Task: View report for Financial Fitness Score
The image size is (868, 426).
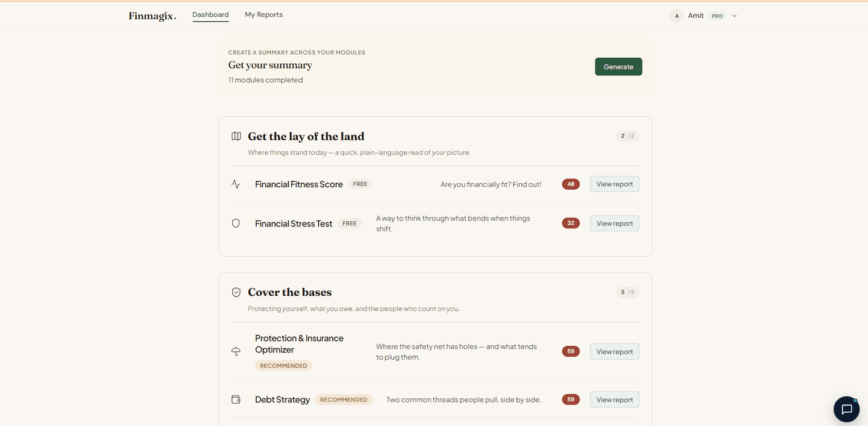Action: [x=614, y=184]
